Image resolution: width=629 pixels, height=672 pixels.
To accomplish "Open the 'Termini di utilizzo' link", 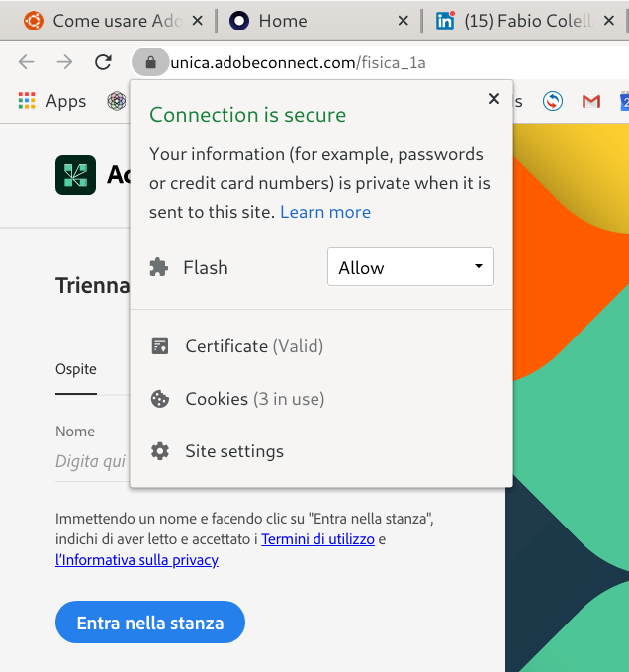I will [317, 539].
